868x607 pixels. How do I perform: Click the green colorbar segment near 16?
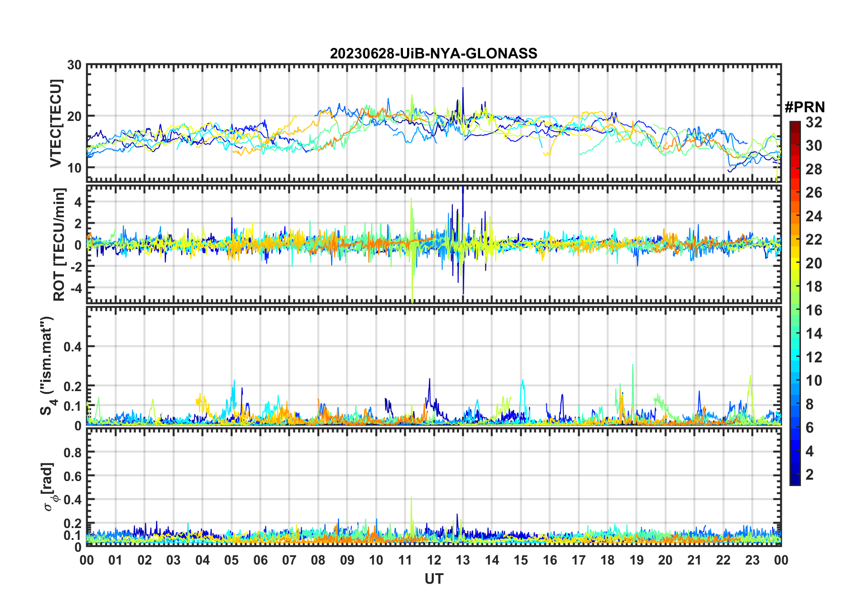795,310
